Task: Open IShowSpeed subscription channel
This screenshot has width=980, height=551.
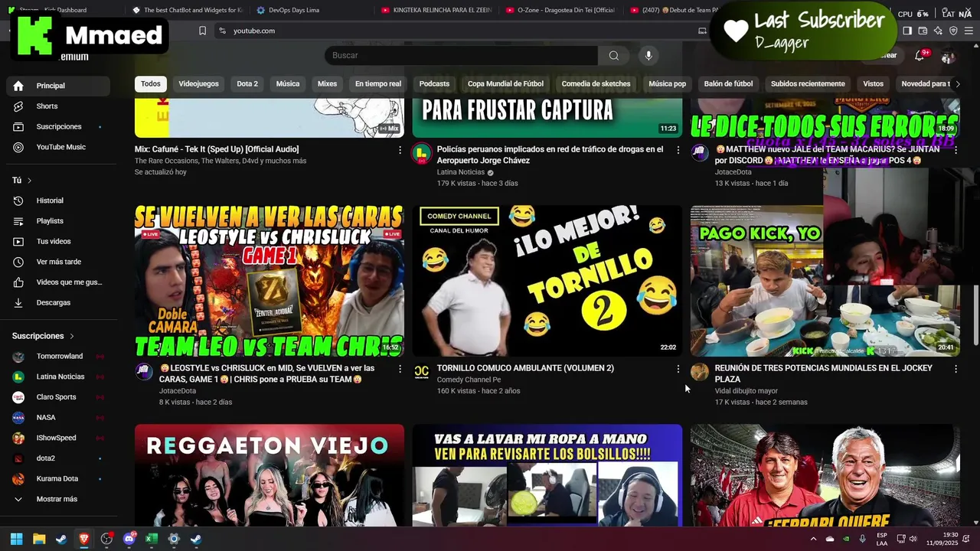Action: tap(58, 438)
